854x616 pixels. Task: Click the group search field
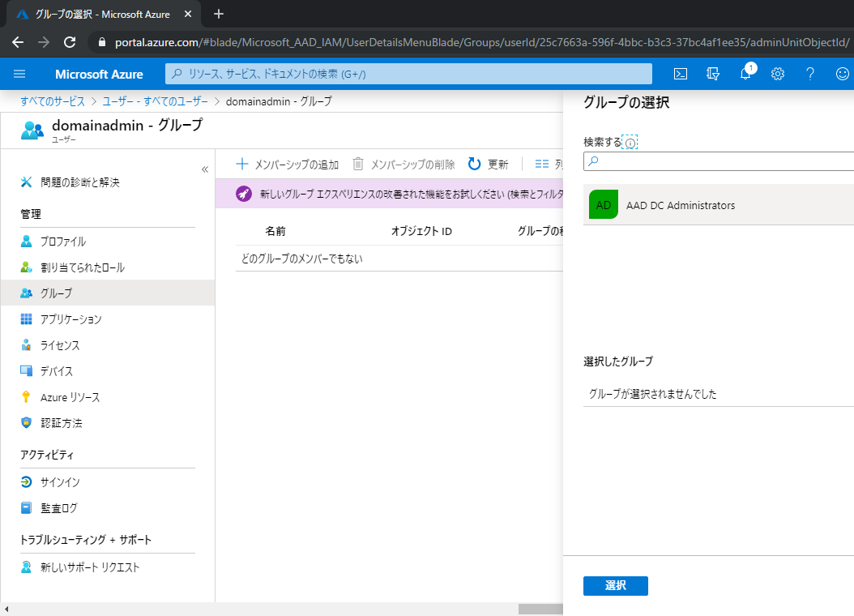719,161
